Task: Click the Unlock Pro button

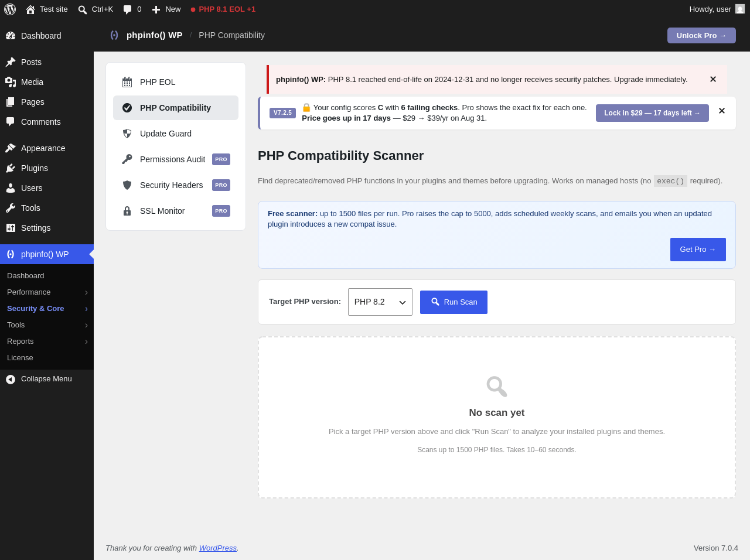Action: [701, 35]
